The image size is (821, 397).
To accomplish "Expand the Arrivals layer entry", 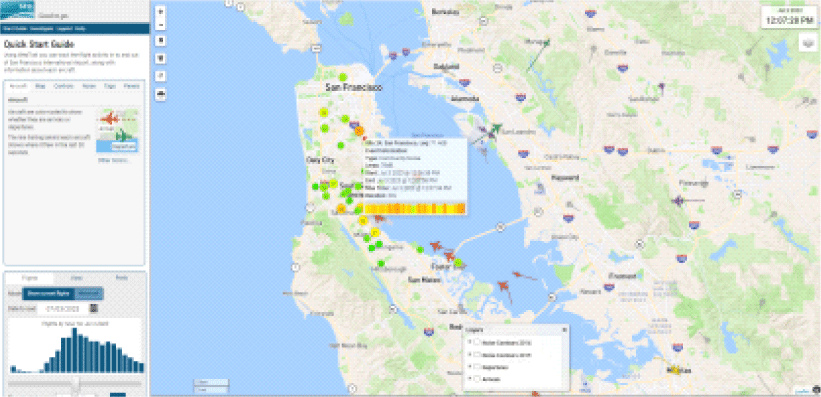I will click(x=469, y=379).
